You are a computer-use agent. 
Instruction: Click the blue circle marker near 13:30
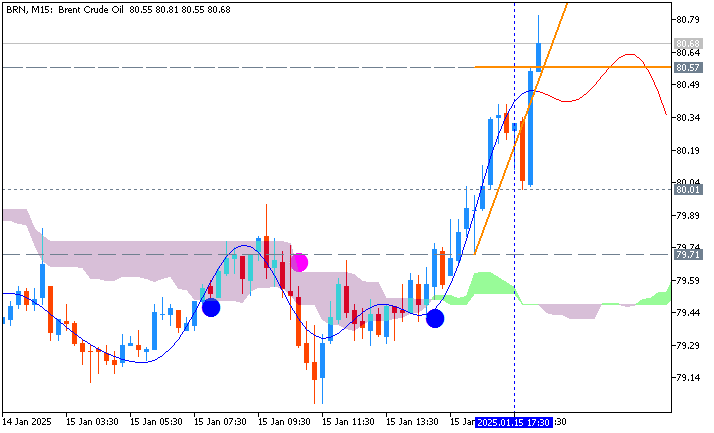(x=435, y=318)
